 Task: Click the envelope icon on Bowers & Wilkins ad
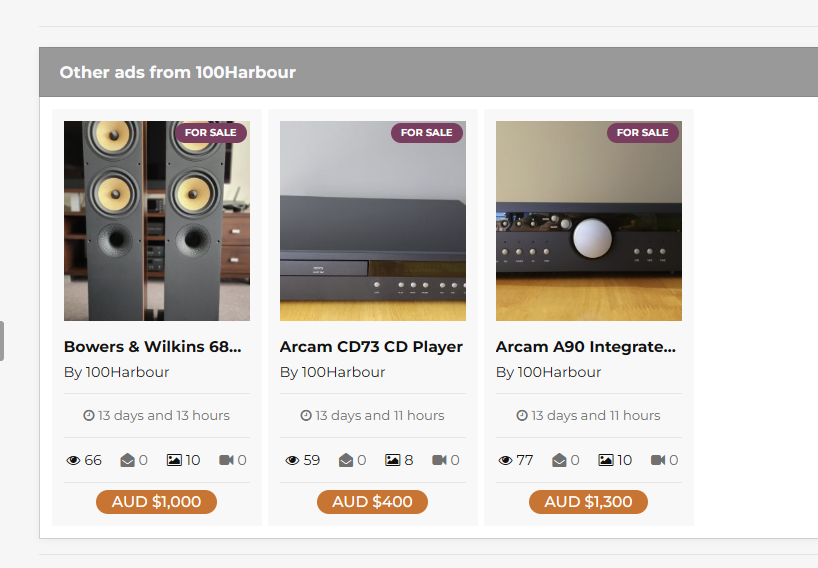(127, 460)
